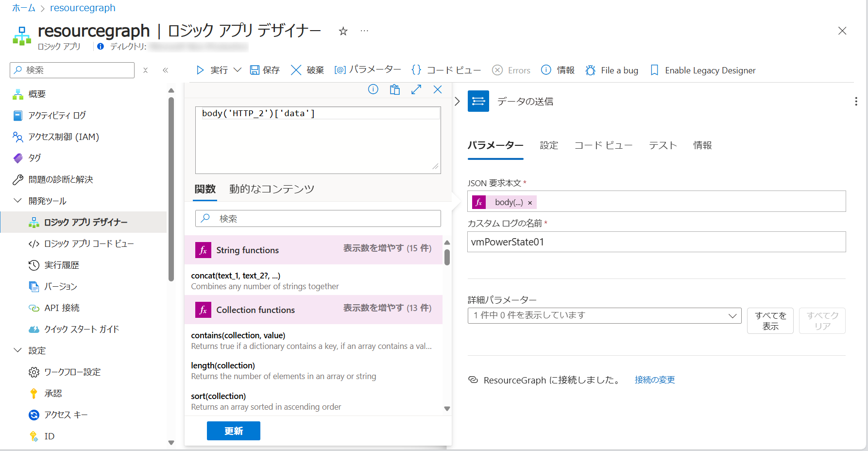
Task: Clear the sidebar search with the X
Action: [145, 70]
